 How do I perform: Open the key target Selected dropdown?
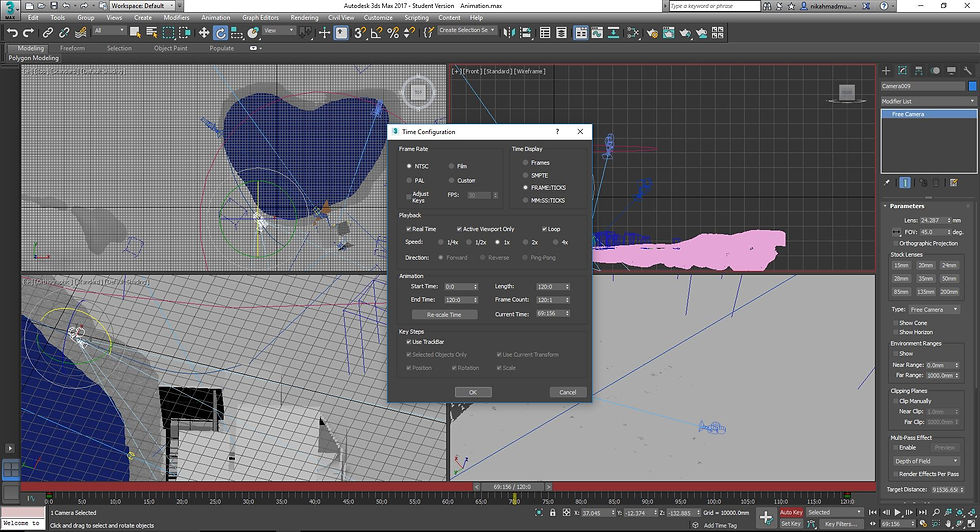(x=834, y=512)
